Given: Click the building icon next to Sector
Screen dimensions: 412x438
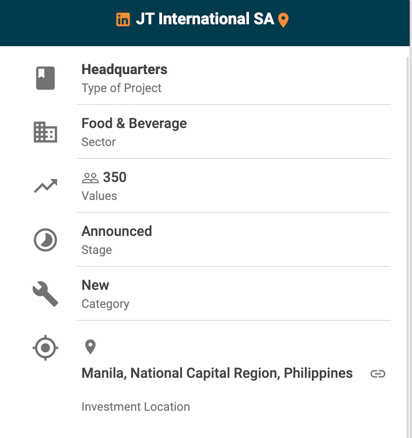Looking at the screenshot, I should click(45, 132).
